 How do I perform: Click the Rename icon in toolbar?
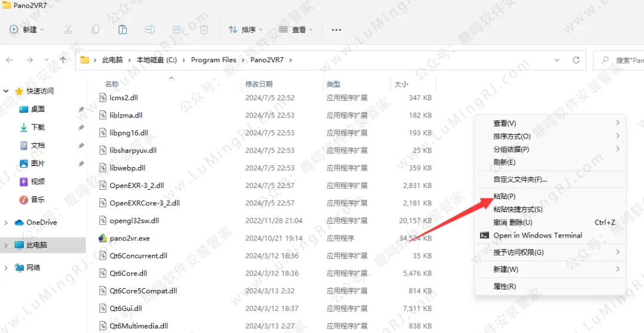pyautogui.click(x=150, y=30)
